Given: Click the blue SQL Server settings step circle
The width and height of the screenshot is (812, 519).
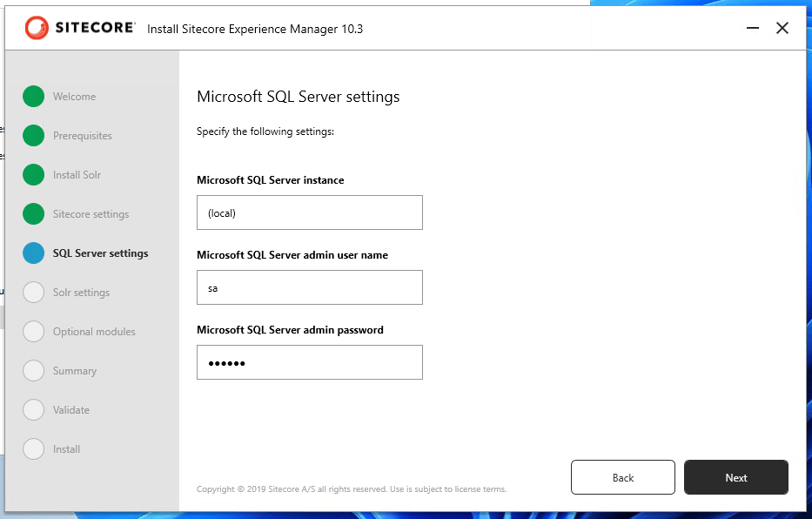Looking at the screenshot, I should [33, 253].
